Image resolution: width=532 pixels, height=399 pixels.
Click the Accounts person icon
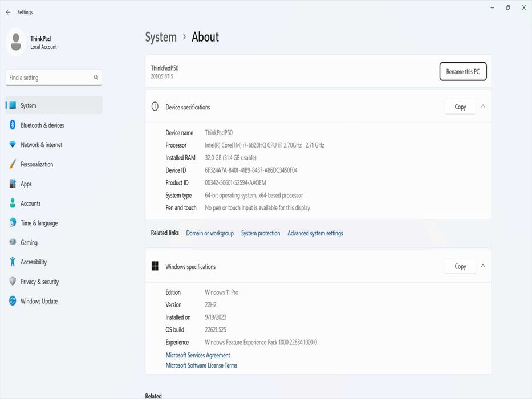point(13,203)
